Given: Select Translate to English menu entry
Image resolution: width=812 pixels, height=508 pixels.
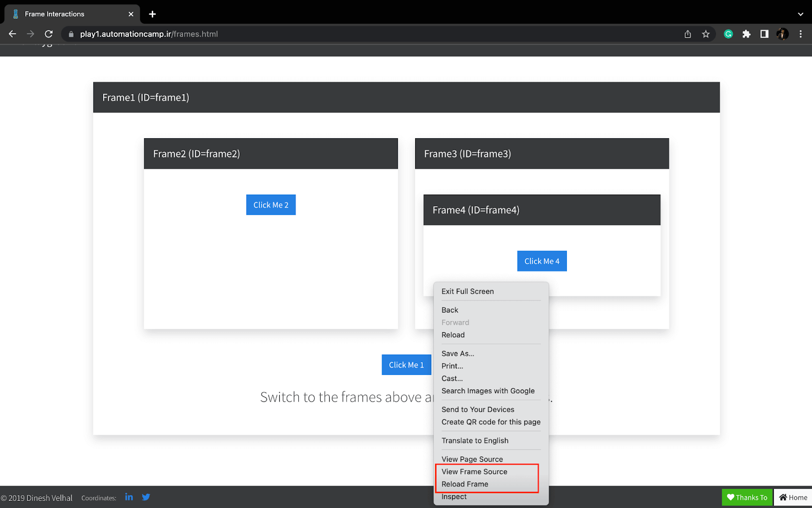Looking at the screenshot, I should (475, 440).
